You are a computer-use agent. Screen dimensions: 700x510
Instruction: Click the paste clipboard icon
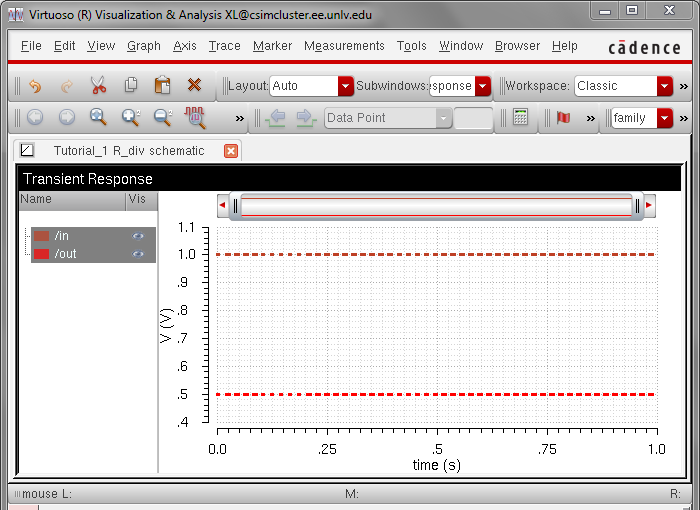coord(162,86)
